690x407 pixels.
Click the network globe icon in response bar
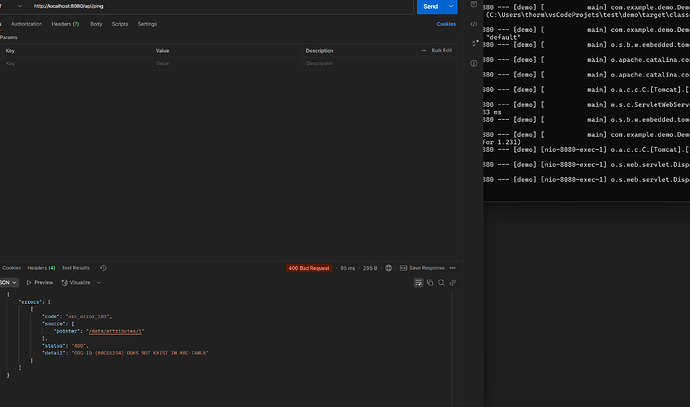tap(389, 268)
